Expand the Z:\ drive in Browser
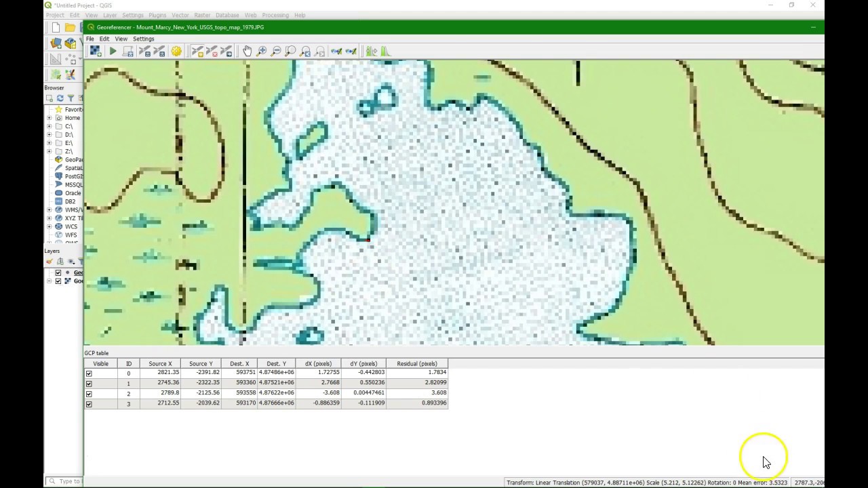 (x=49, y=151)
